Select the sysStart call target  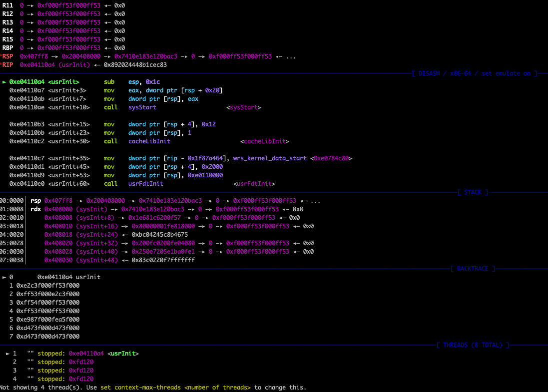click(x=142, y=107)
